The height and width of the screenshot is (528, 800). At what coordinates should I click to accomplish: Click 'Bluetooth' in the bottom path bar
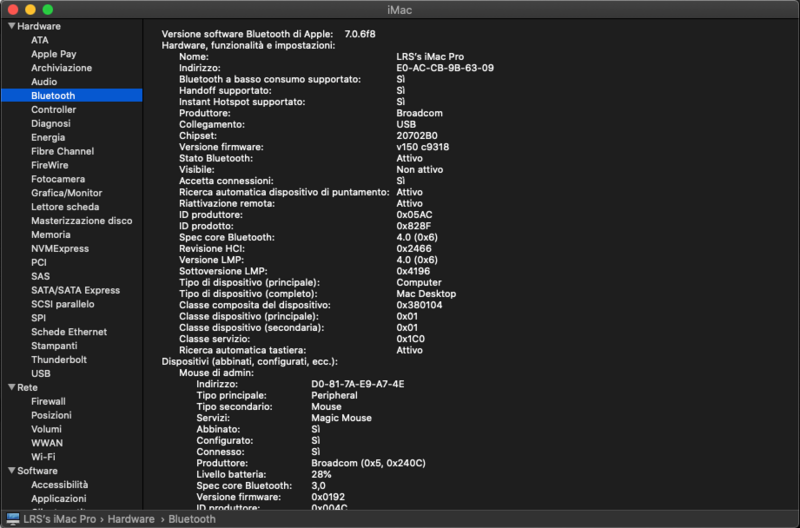pyautogui.click(x=192, y=519)
